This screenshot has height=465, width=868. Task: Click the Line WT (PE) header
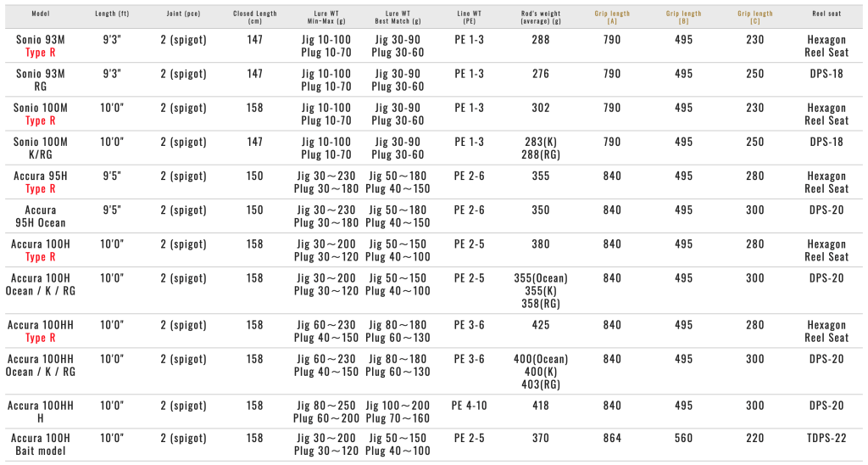pyautogui.click(x=469, y=18)
